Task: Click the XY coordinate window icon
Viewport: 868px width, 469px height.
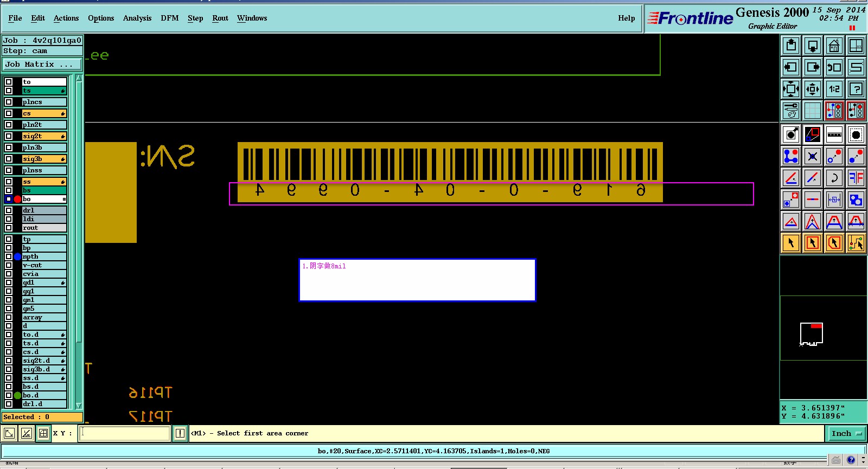Action: coord(856,46)
